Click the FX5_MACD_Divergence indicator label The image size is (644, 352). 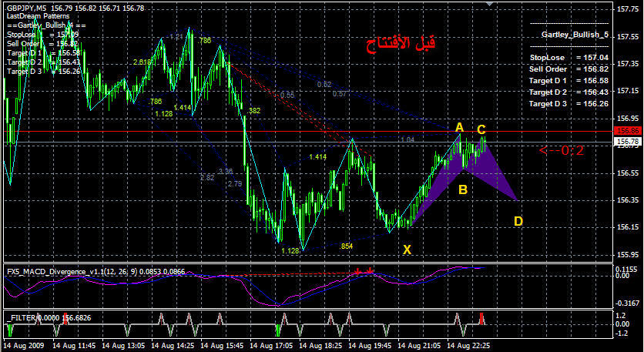click(x=96, y=272)
